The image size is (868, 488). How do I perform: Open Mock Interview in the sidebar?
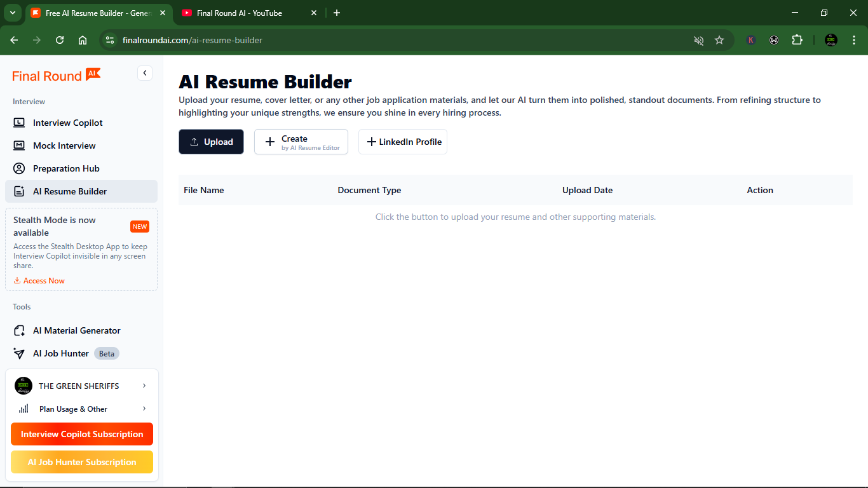(x=81, y=146)
